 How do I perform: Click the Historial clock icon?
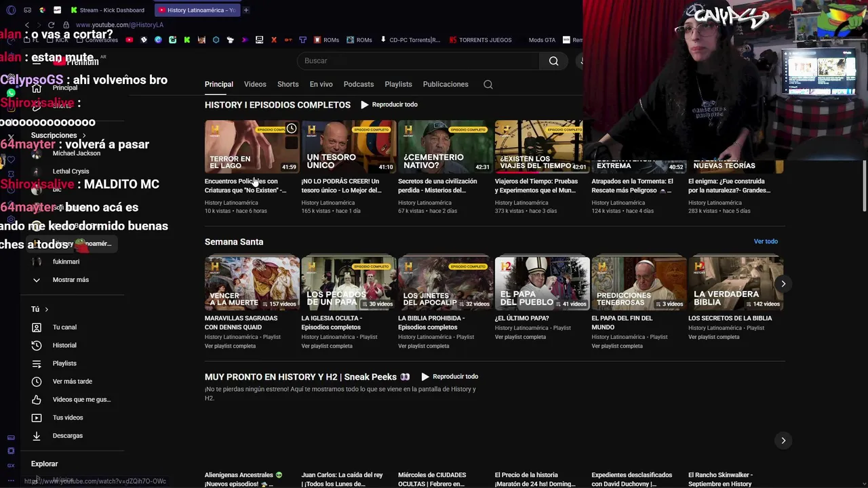coord(37,346)
